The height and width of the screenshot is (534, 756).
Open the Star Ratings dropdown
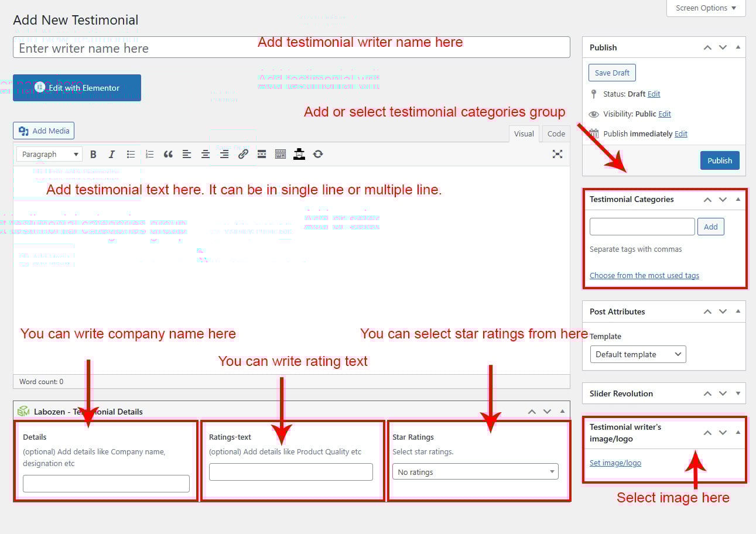[x=475, y=472]
